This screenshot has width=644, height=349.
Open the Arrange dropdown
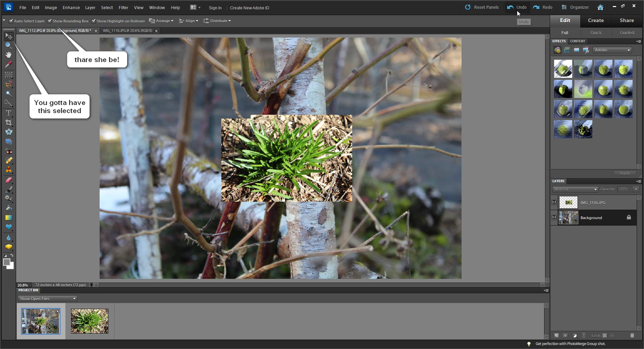pyautogui.click(x=161, y=21)
